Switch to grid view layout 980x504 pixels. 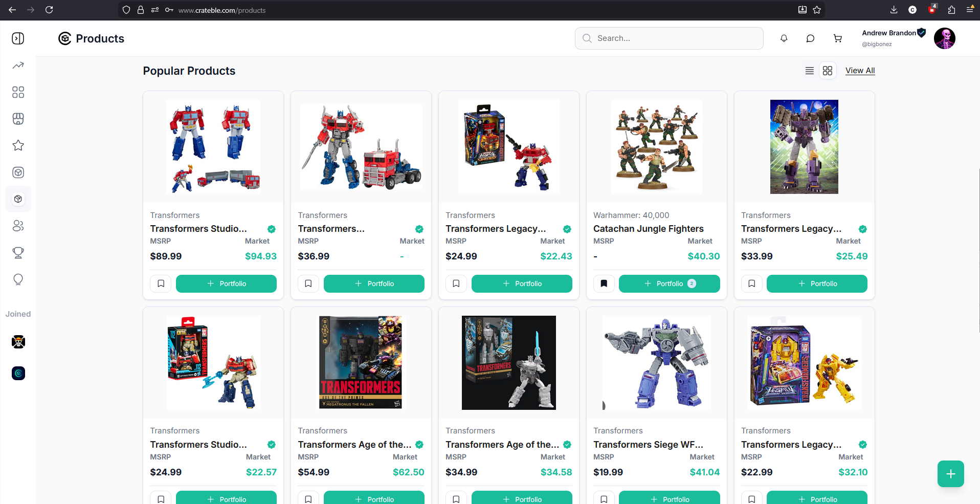pyautogui.click(x=828, y=71)
